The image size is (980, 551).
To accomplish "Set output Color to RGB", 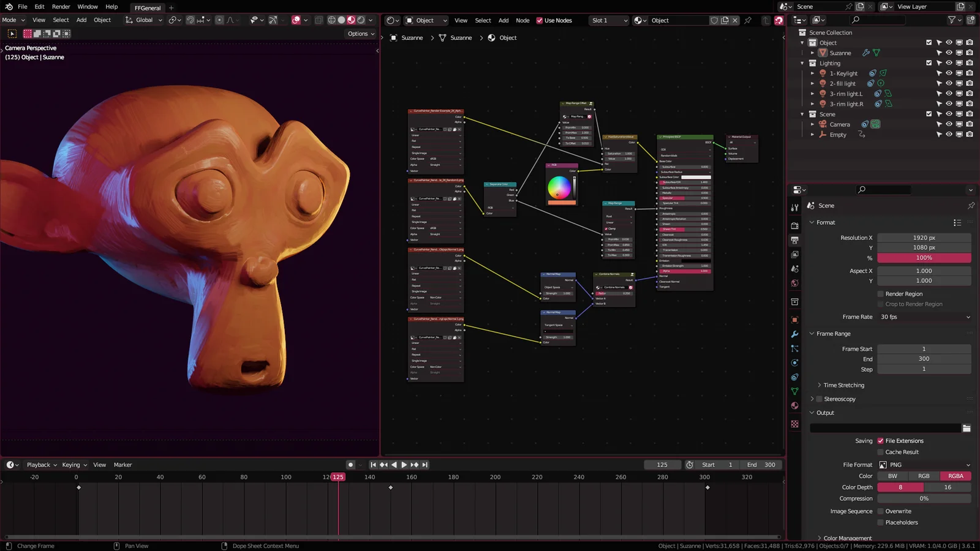I will 924,476.
